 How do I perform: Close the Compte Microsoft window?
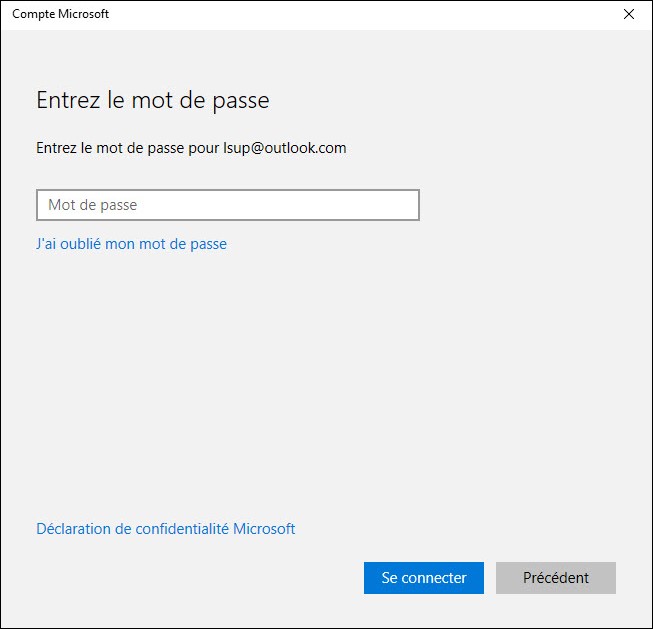click(x=629, y=14)
